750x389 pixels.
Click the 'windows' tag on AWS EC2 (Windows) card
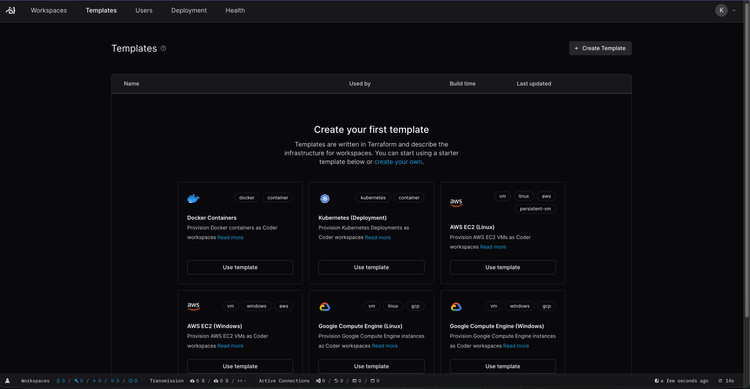(x=256, y=306)
